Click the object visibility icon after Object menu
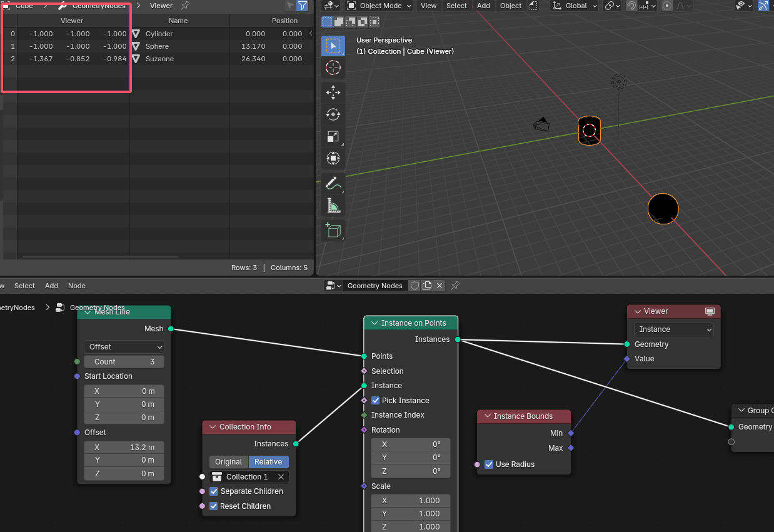Viewport: 774px width, 532px height. pyautogui.click(x=533, y=6)
